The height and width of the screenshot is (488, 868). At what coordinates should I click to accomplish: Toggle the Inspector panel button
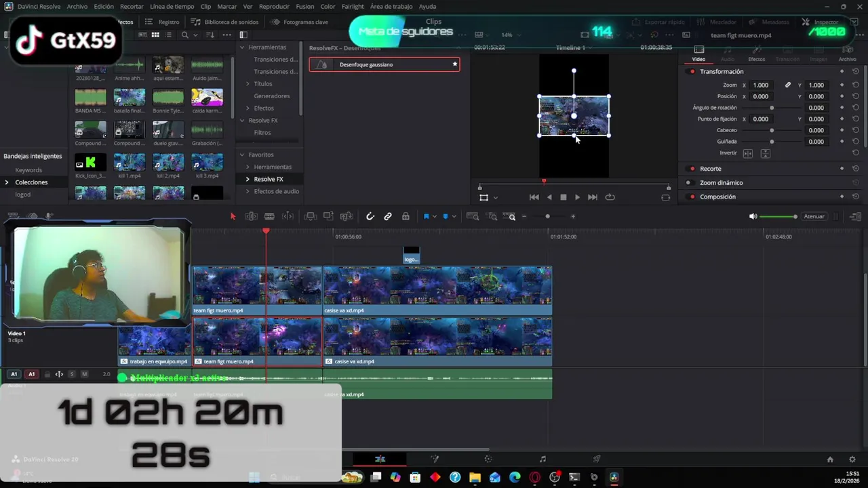[821, 22]
